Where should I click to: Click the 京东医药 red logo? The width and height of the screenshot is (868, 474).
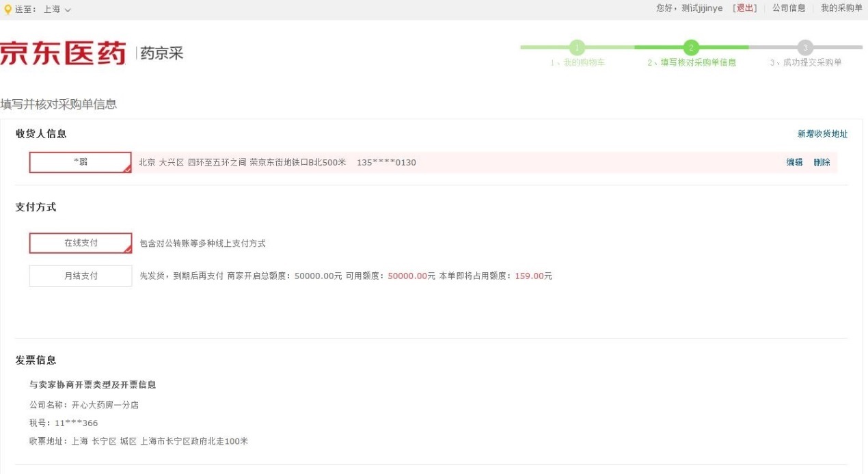[63, 53]
